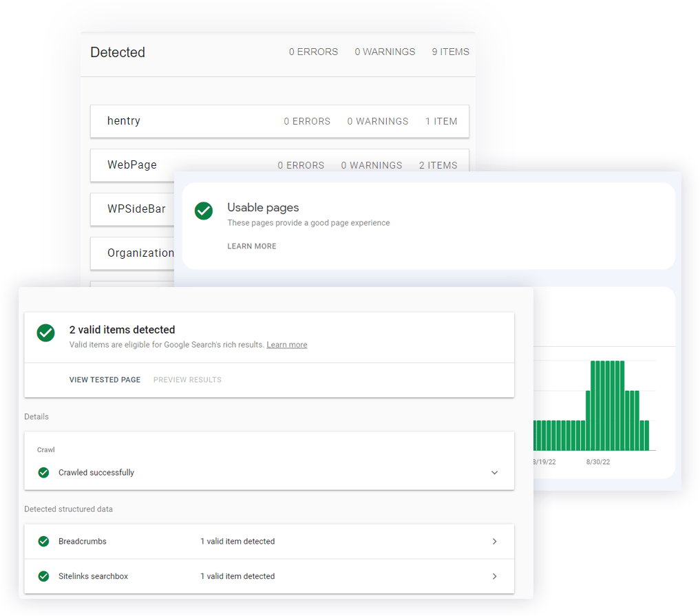Click the Breadcrumbs '1 valid item detected' text
The image size is (700, 616).
point(237,541)
